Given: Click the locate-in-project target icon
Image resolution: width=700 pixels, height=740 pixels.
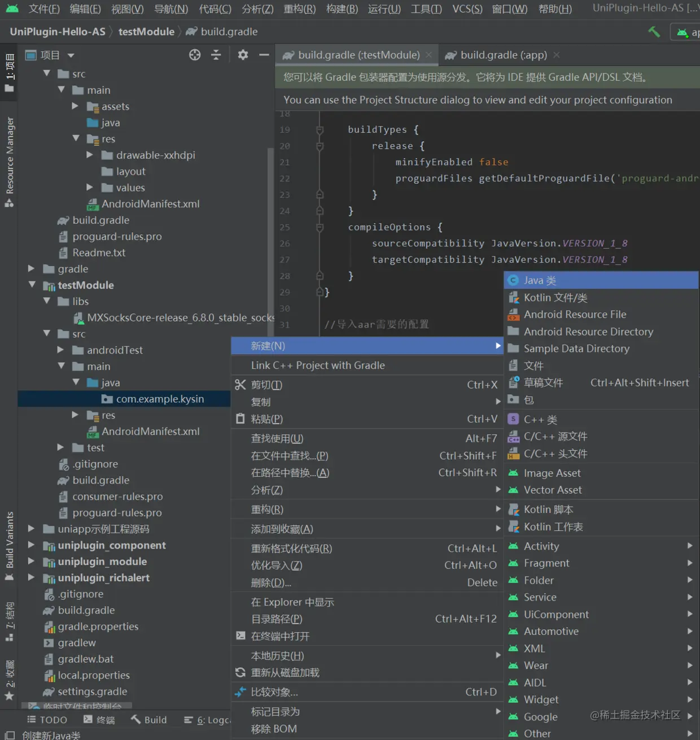Looking at the screenshot, I should [195, 55].
